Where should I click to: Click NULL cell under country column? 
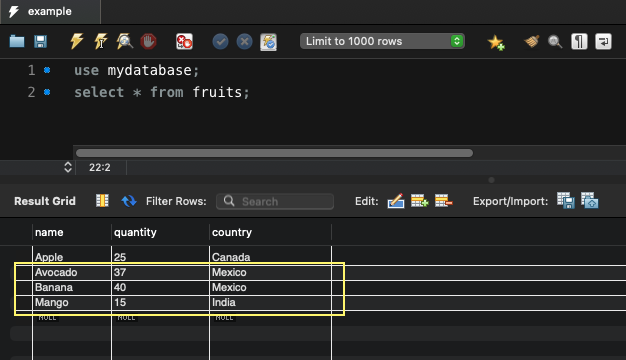pos(224,318)
